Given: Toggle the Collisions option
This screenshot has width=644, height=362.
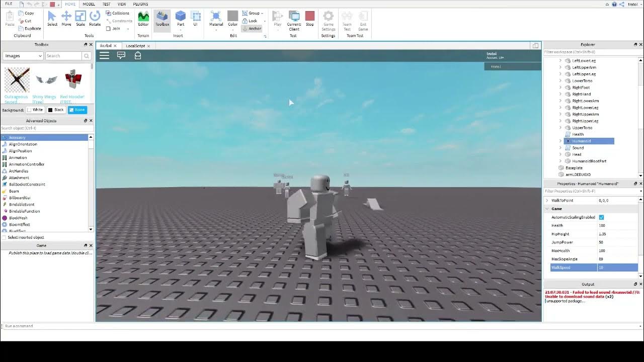Looking at the screenshot, I should coord(118,13).
